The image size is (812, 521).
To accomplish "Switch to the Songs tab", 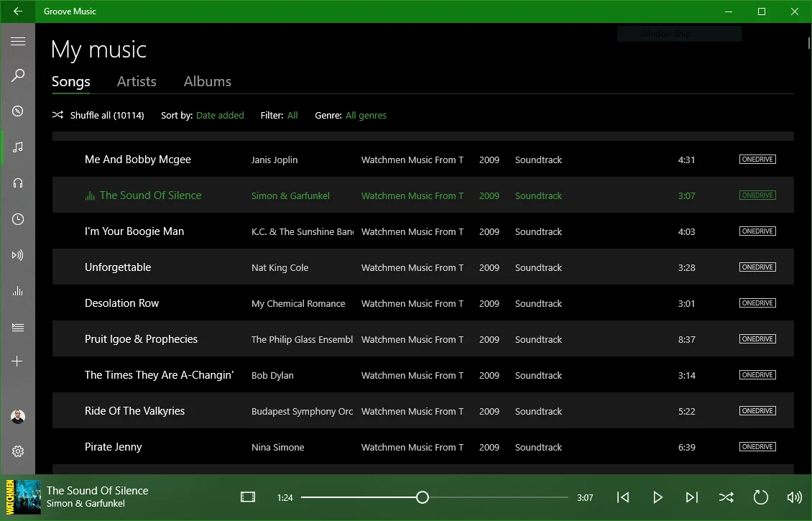I will 71,81.
